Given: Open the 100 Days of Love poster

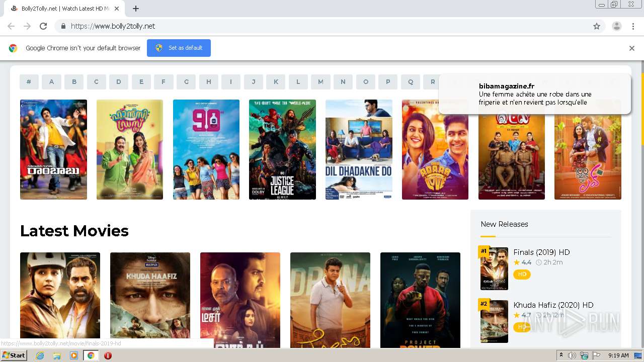Looking at the screenshot, I should click(588, 156).
